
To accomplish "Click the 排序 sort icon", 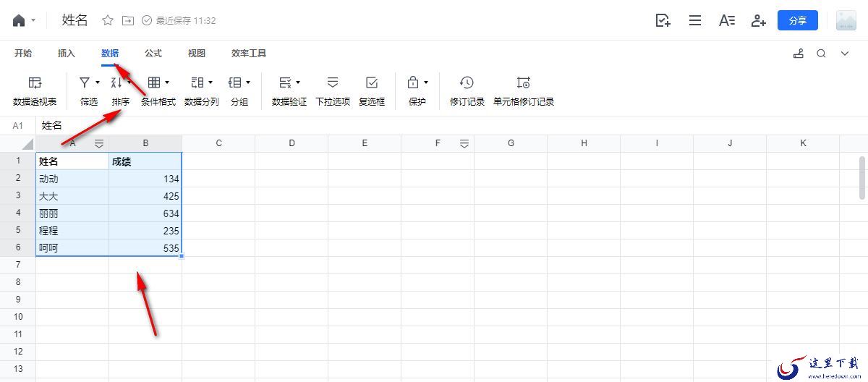I will (x=116, y=82).
